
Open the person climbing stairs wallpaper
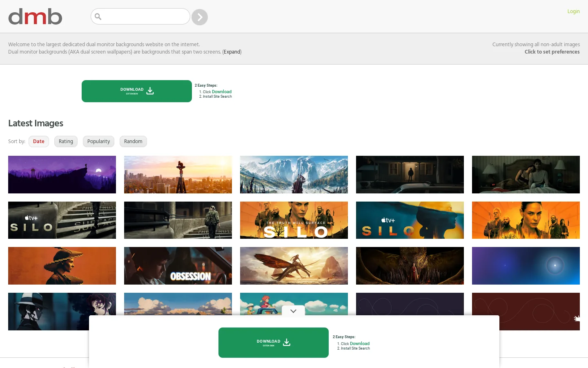178,220
